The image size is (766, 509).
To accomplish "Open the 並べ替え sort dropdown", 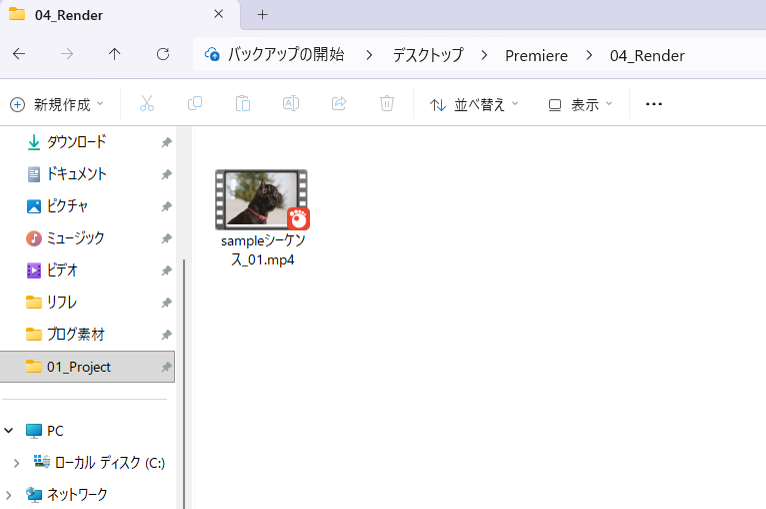I will tap(474, 104).
